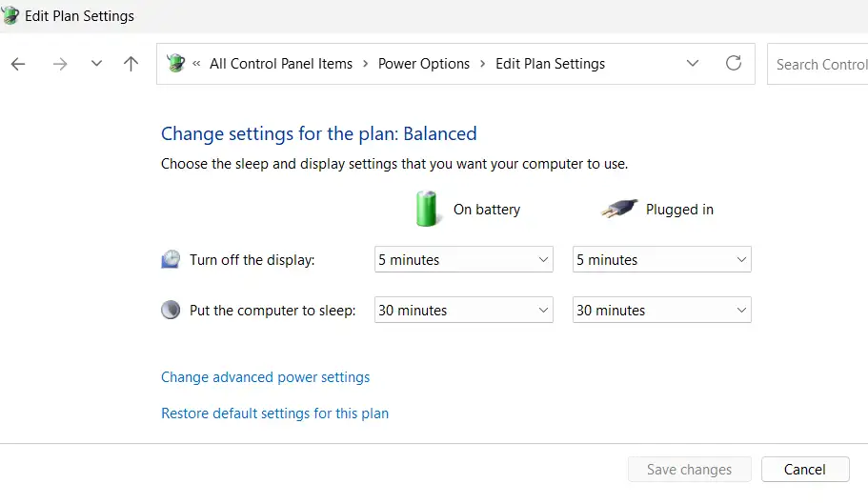Expand sleep dropdown for Plugged in
The image size is (868, 504).
[x=661, y=310]
